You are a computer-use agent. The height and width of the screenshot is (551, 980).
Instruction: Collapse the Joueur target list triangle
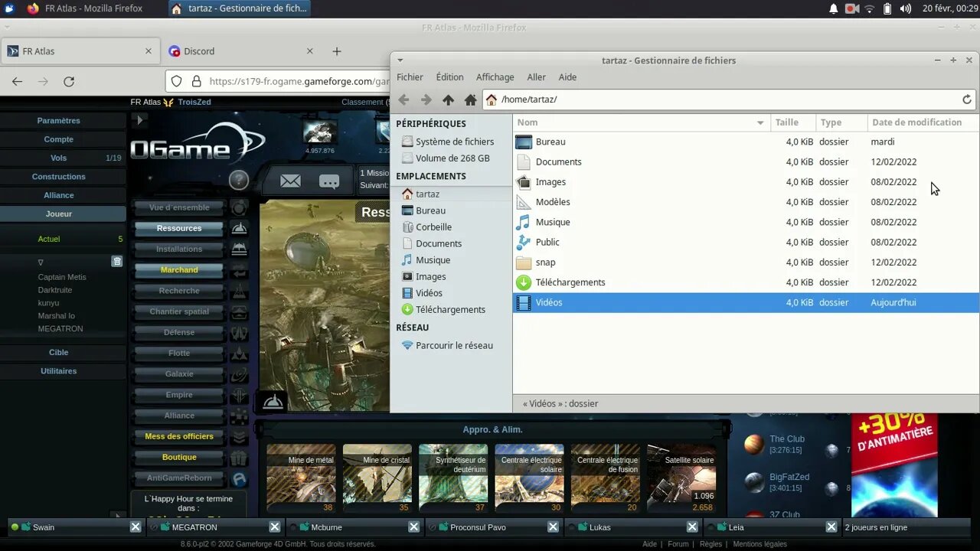tap(41, 262)
